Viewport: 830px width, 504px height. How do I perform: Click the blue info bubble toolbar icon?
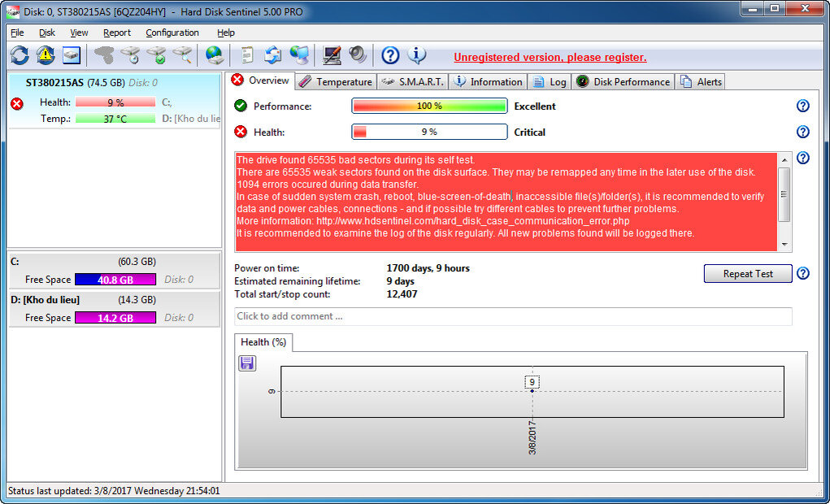coord(416,54)
